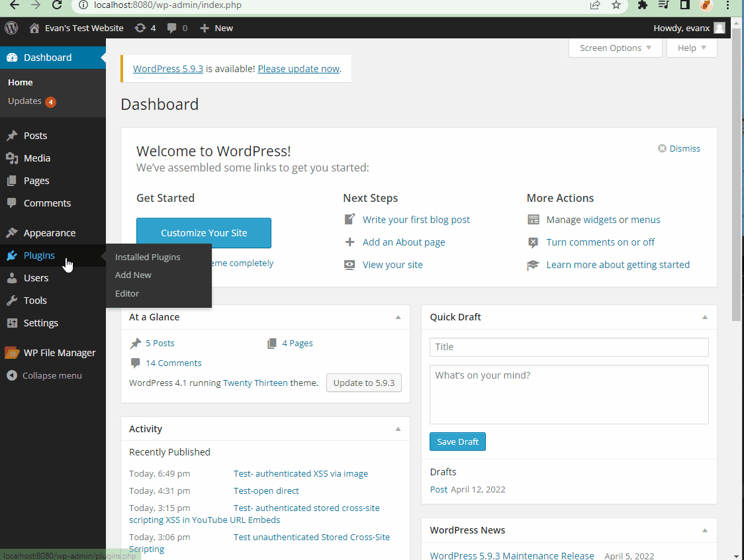
Task: Open the Twenty Thirteen theme link
Action: tap(256, 383)
